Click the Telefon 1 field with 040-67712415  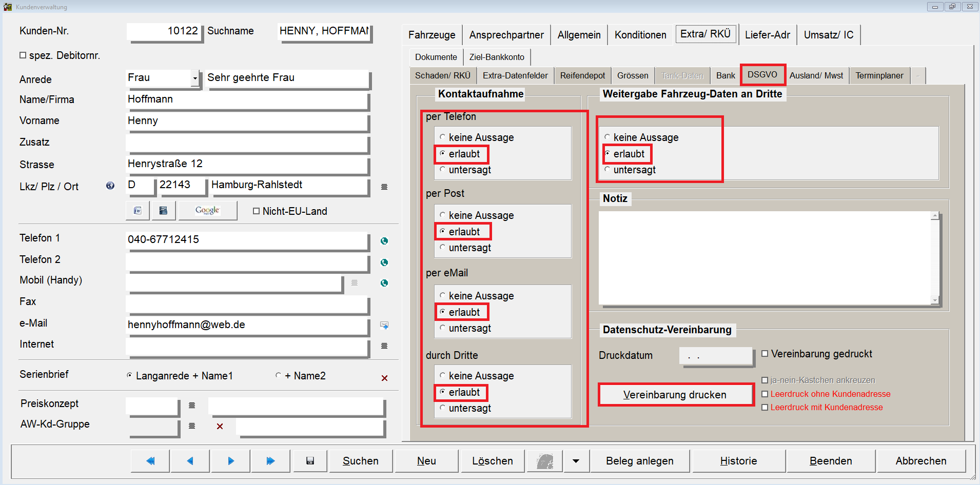(247, 240)
